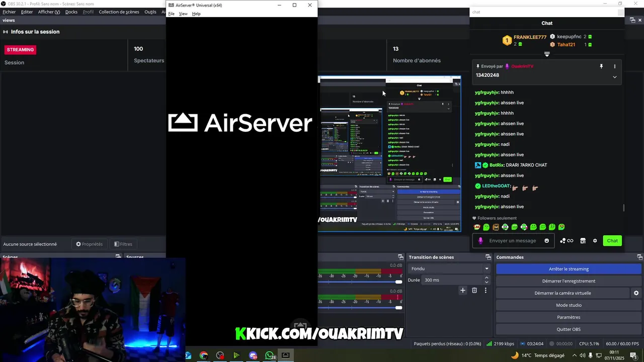
Task: Send message with the green Chat button
Action: (612, 241)
